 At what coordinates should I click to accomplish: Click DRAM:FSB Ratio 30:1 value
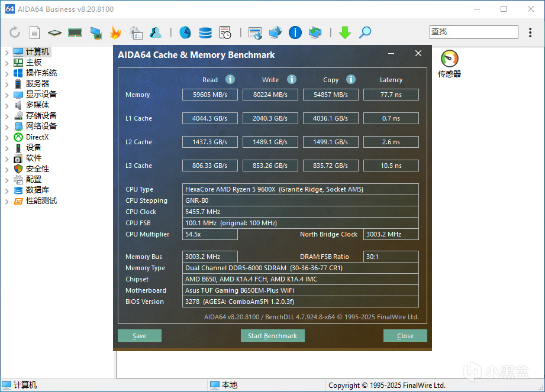click(391, 257)
